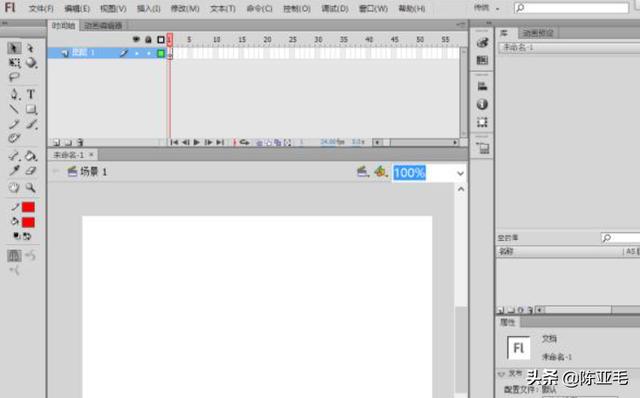Image resolution: width=640 pixels, height=398 pixels.
Task: Open the Edit Scene dropdown icon
Action: click(362, 172)
